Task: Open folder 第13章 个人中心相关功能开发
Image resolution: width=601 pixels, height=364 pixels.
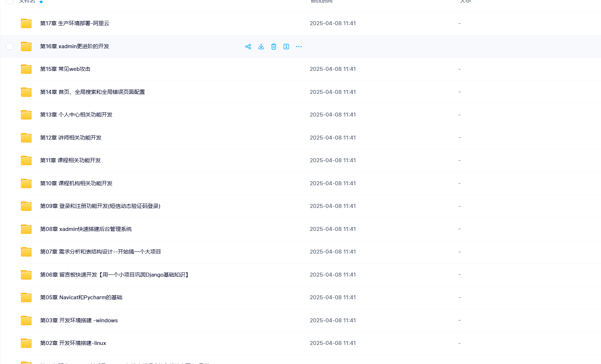Action: [76, 115]
